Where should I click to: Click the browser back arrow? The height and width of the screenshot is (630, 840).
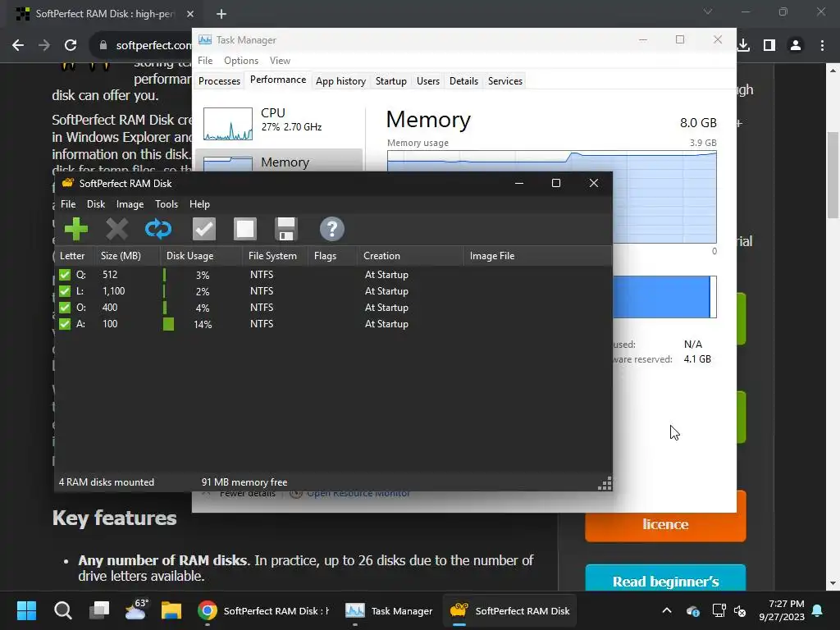coord(18,46)
